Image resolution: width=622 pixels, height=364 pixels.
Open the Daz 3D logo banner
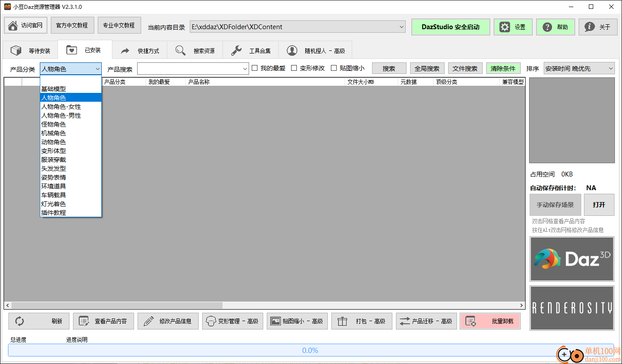coord(572,259)
